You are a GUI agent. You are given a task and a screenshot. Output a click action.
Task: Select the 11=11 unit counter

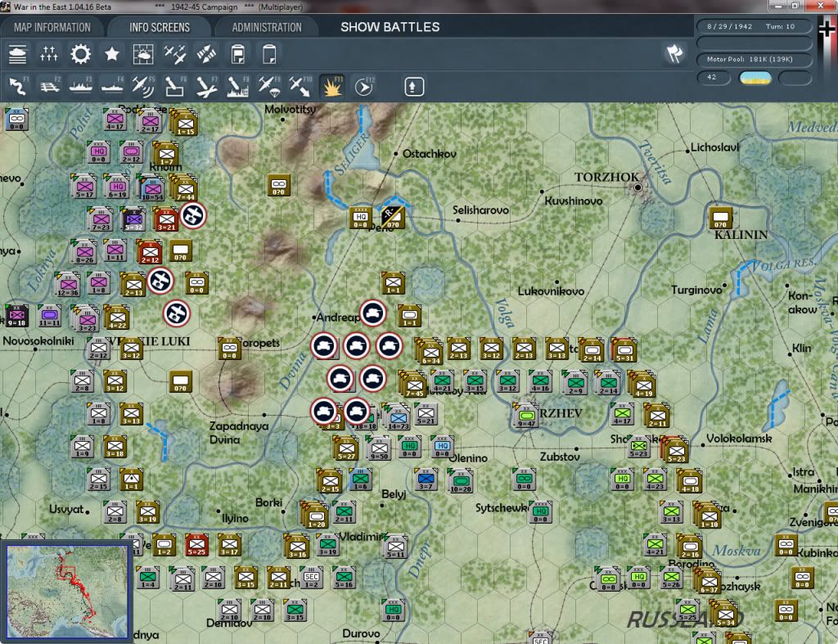49,317
